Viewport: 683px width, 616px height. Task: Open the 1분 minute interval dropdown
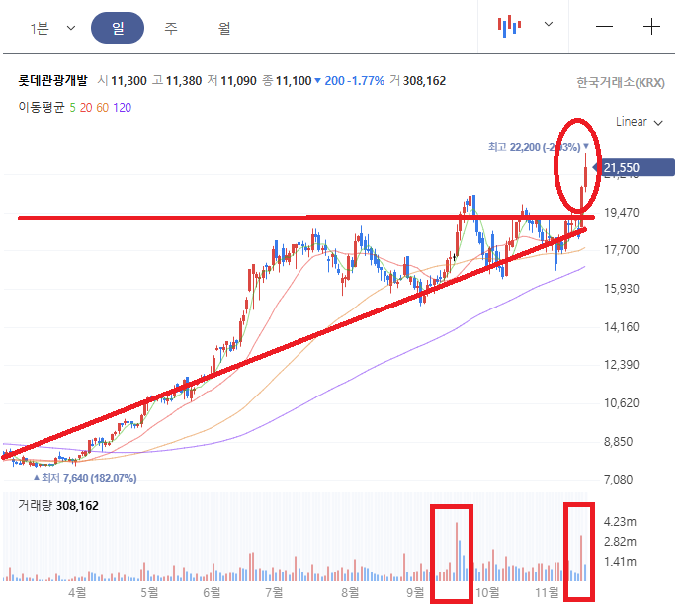coord(52,28)
